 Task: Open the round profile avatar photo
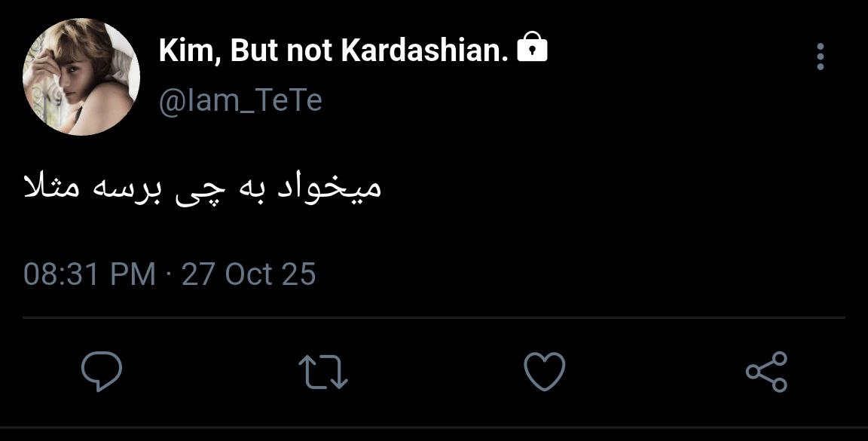pyautogui.click(x=81, y=76)
